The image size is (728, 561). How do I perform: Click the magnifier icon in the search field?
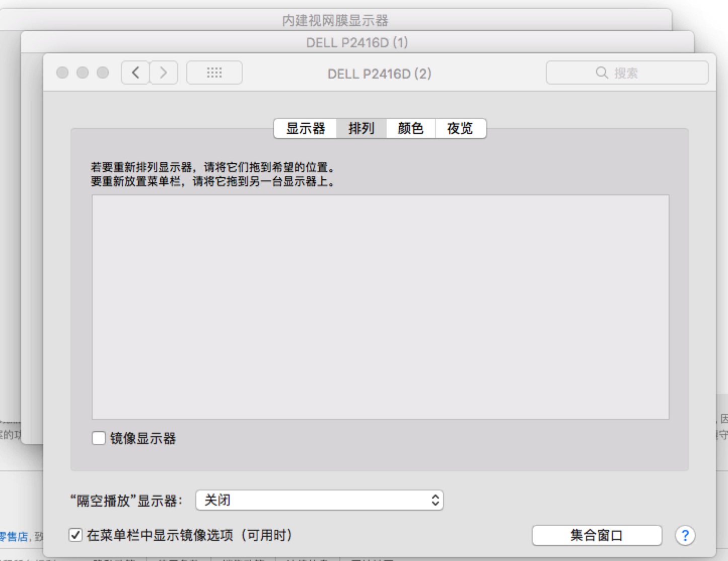coord(602,73)
